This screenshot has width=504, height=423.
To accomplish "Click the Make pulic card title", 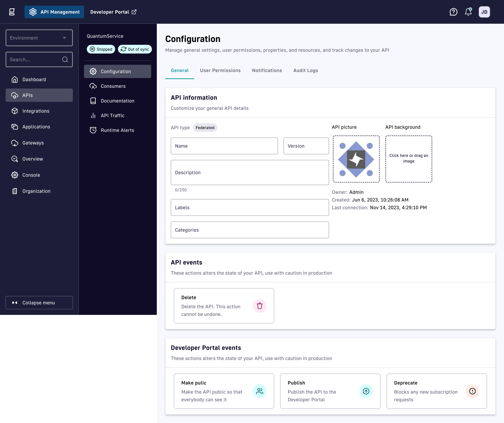I will tap(194, 383).
